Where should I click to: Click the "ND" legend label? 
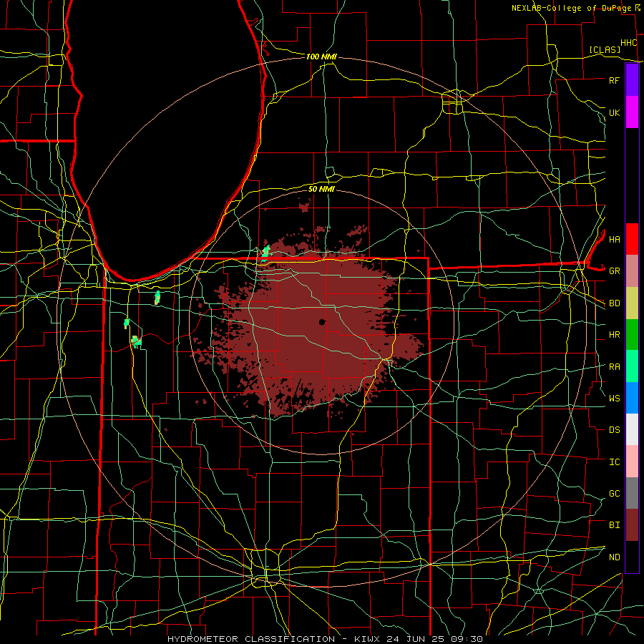(x=614, y=557)
